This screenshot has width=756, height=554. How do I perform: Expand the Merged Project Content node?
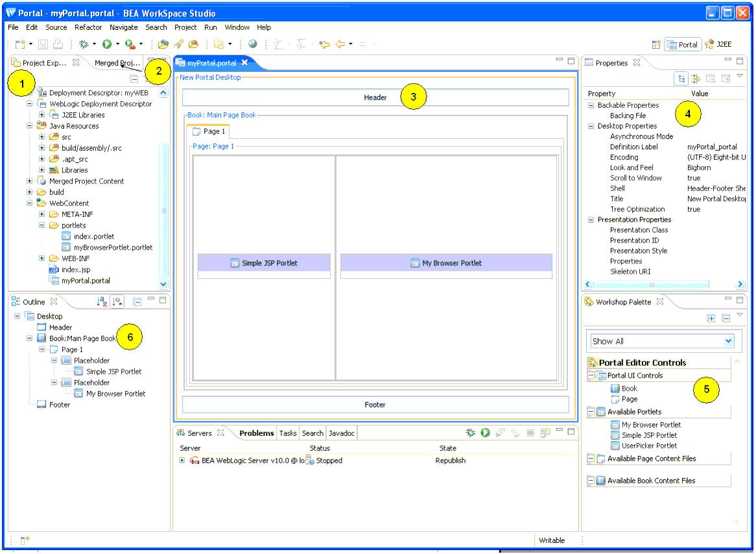point(29,181)
